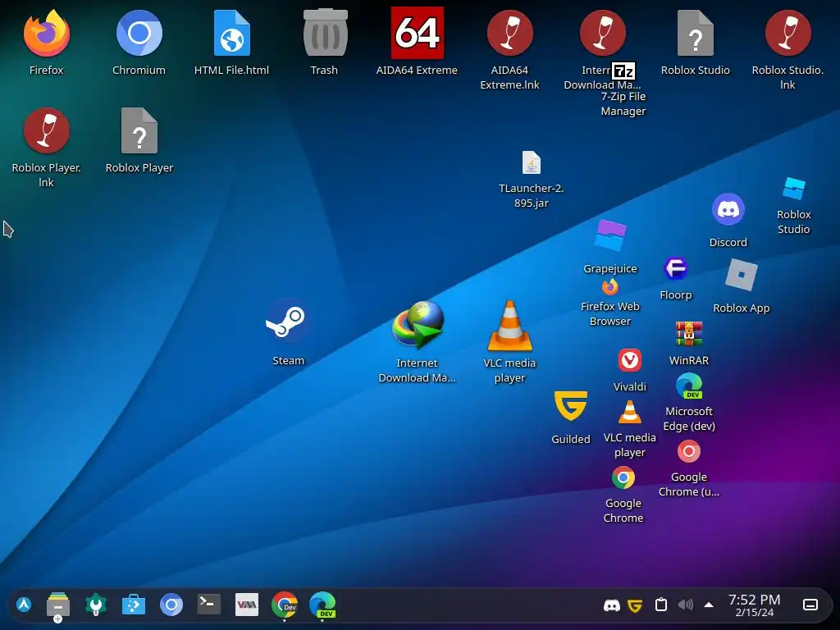
Task: Open the Guilded icon on the desktop
Action: pyautogui.click(x=571, y=406)
